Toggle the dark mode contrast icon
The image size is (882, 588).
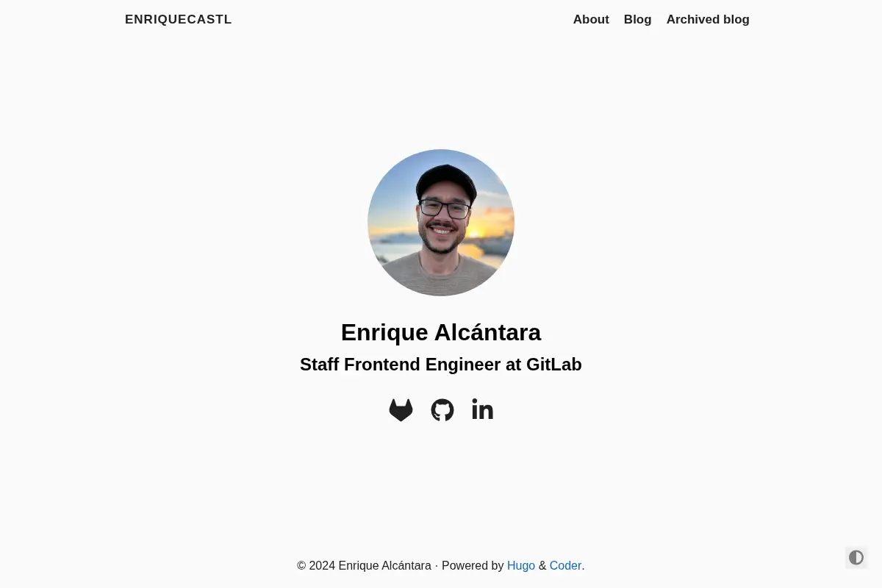[x=856, y=558]
